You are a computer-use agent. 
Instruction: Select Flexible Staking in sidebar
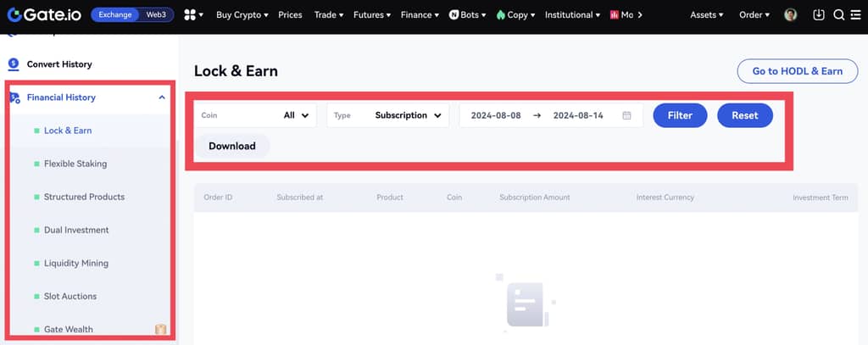[x=75, y=164]
